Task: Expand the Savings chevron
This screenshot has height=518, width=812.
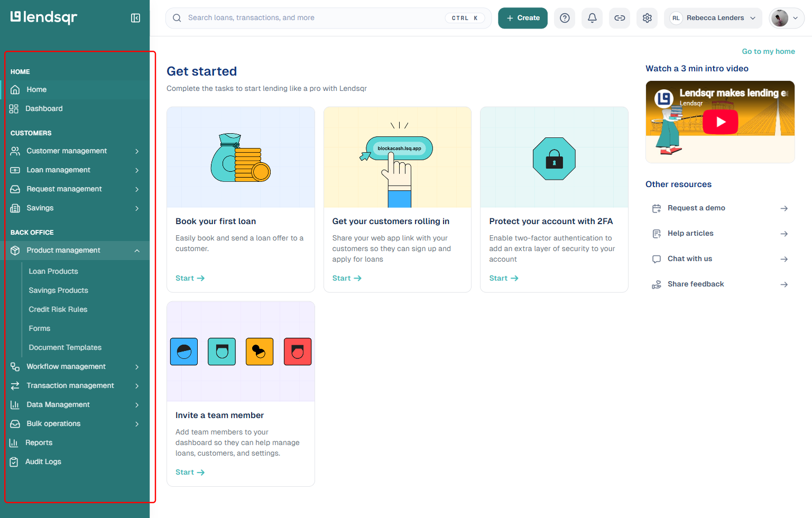Action: coord(137,208)
